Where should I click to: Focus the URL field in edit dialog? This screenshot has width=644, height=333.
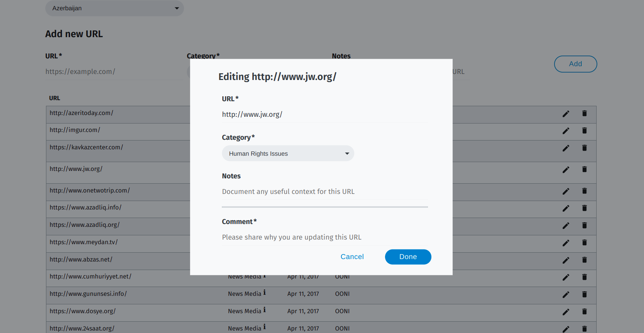tap(324, 115)
